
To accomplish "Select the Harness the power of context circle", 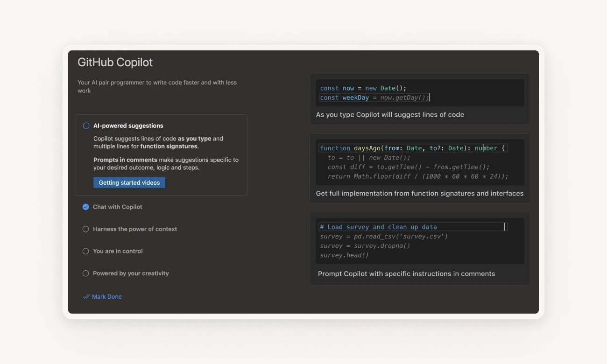I will point(86,229).
